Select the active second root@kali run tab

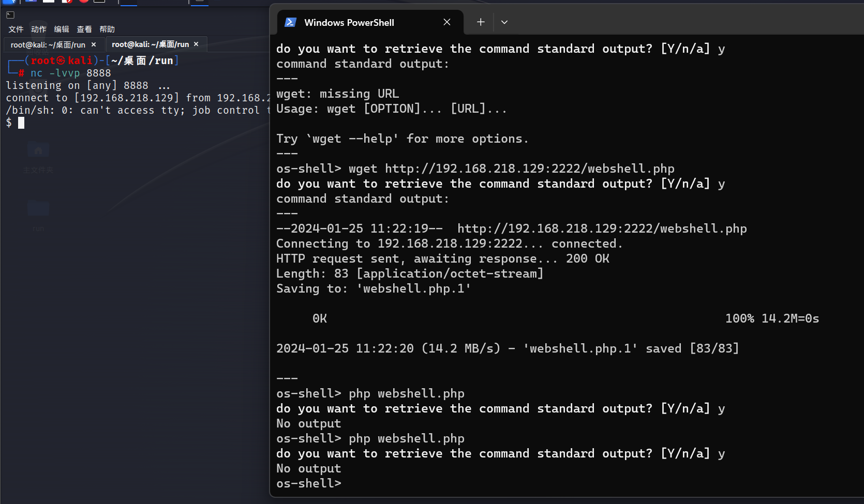(x=156, y=44)
